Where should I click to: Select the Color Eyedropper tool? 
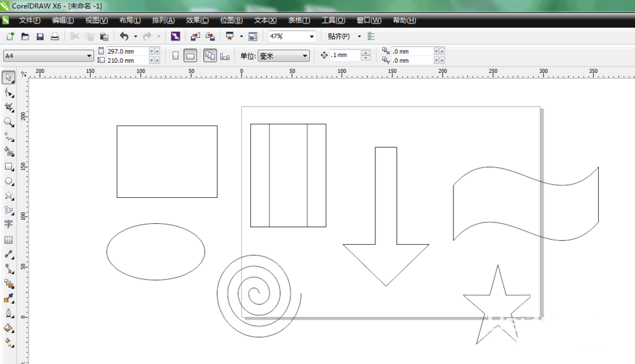pos(8,299)
